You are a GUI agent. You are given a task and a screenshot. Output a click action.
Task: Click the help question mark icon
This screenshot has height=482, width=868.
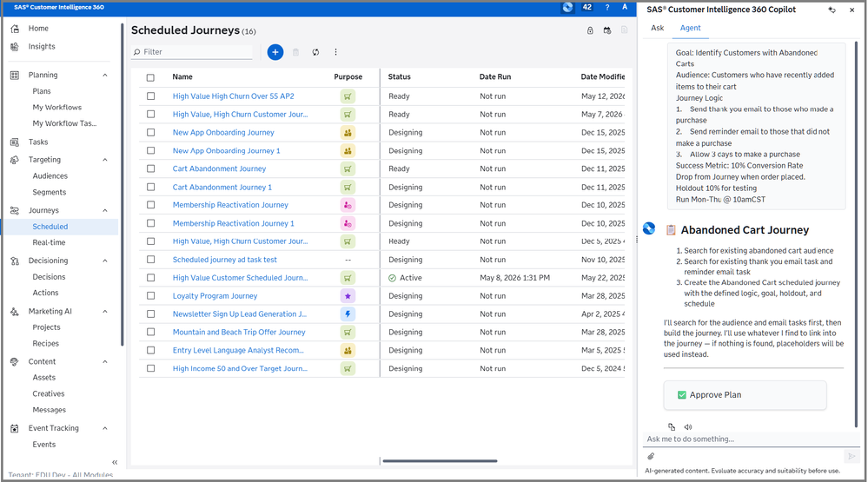pyautogui.click(x=607, y=7)
